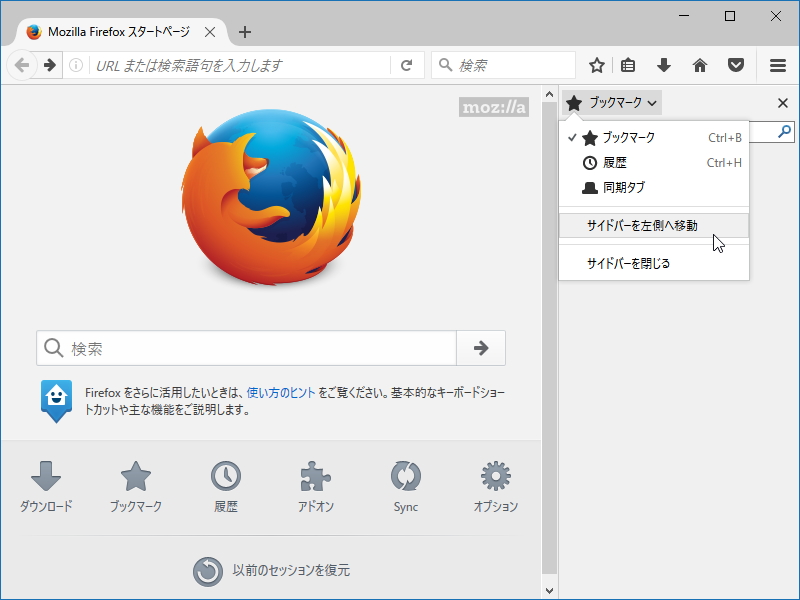Go to the home page icon

tap(700, 64)
